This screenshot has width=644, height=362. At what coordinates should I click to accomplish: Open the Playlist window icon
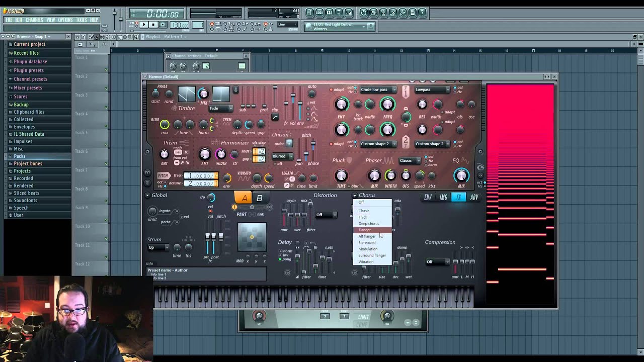[310, 13]
